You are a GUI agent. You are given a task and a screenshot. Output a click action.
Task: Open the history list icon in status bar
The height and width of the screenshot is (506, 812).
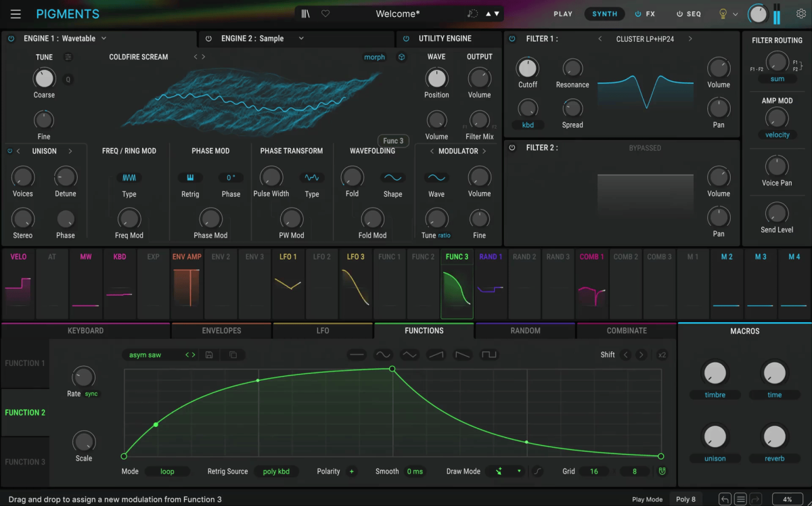(741, 499)
